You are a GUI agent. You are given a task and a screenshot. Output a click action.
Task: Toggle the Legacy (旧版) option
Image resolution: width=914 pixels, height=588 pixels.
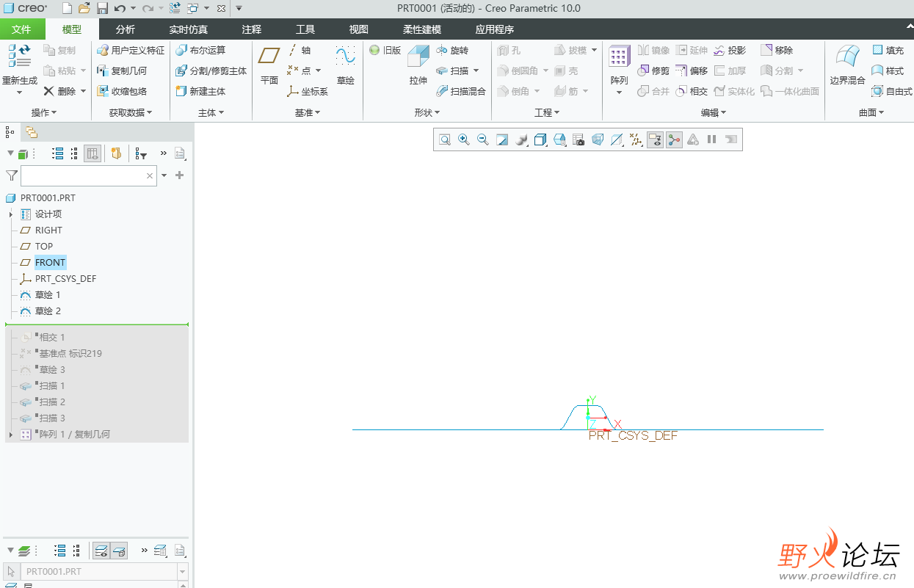coord(385,50)
